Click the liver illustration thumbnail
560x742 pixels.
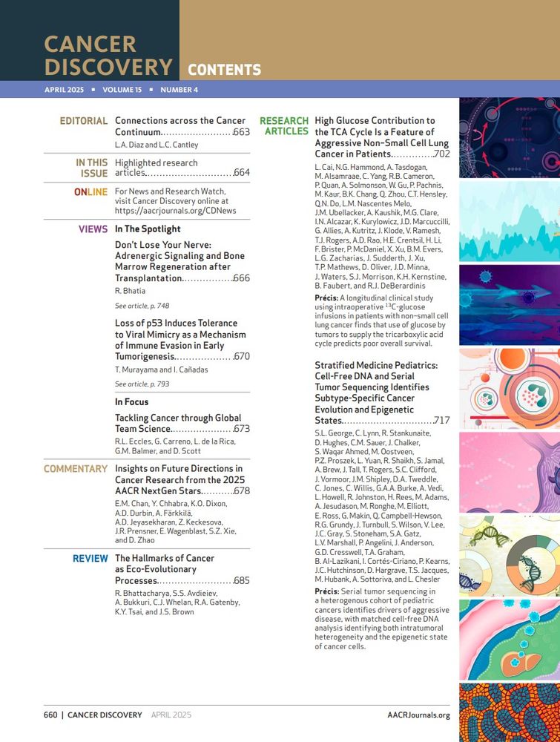click(510, 640)
